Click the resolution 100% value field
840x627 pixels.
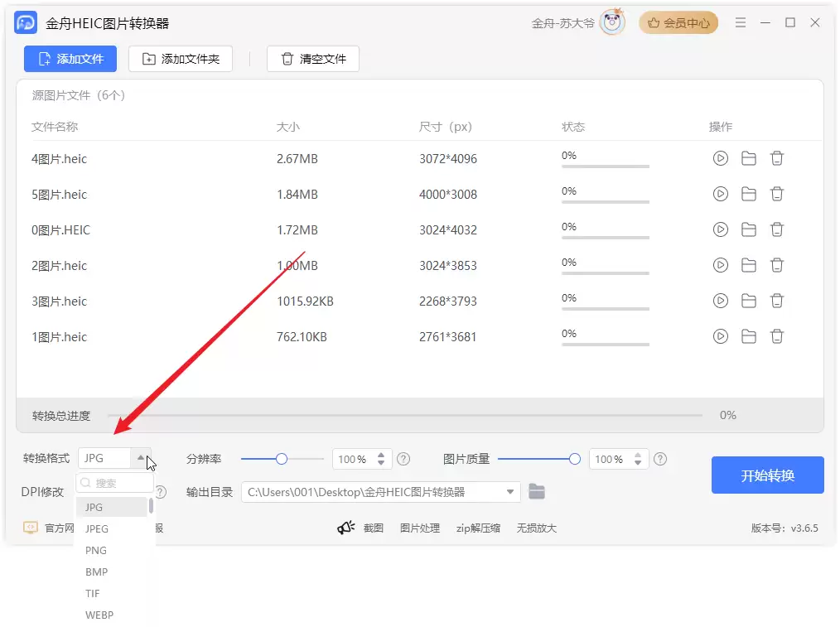point(353,459)
